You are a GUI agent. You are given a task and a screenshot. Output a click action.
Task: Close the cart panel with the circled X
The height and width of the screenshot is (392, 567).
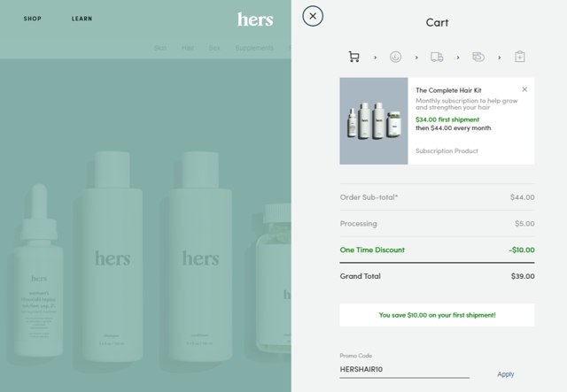click(313, 16)
